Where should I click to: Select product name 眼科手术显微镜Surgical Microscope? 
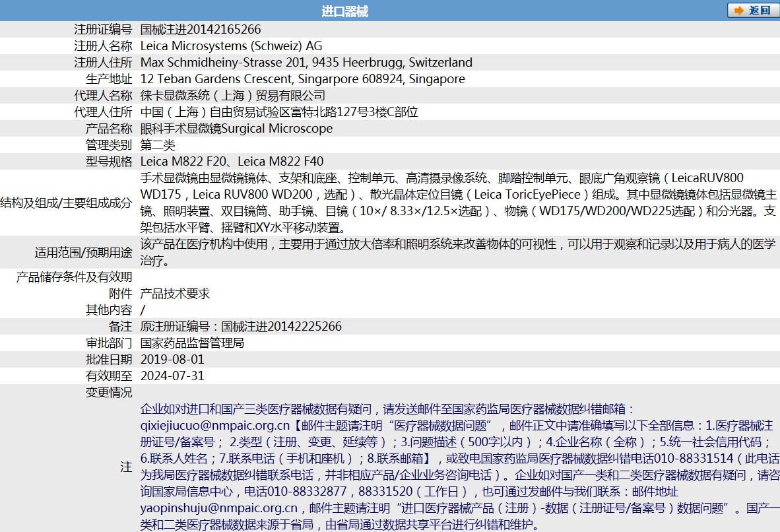236,129
